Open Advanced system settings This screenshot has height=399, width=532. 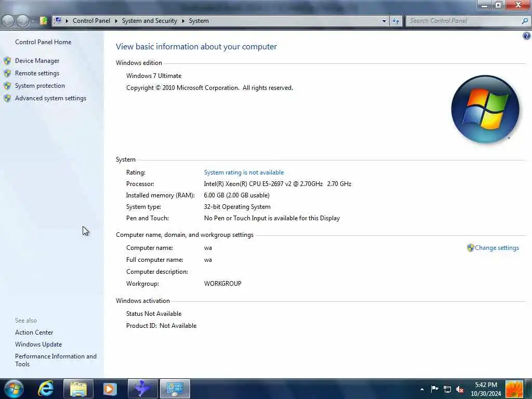50,98
